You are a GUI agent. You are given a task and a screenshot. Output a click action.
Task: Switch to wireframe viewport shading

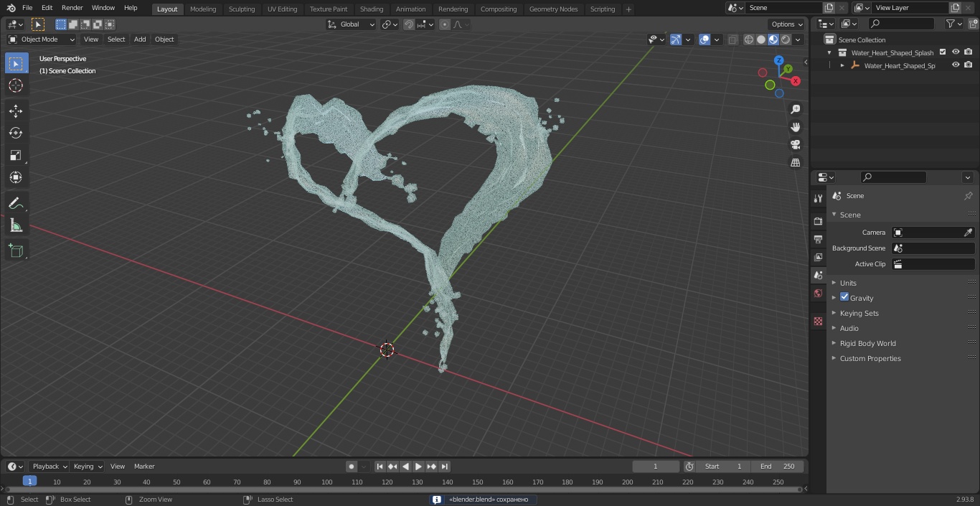point(749,39)
